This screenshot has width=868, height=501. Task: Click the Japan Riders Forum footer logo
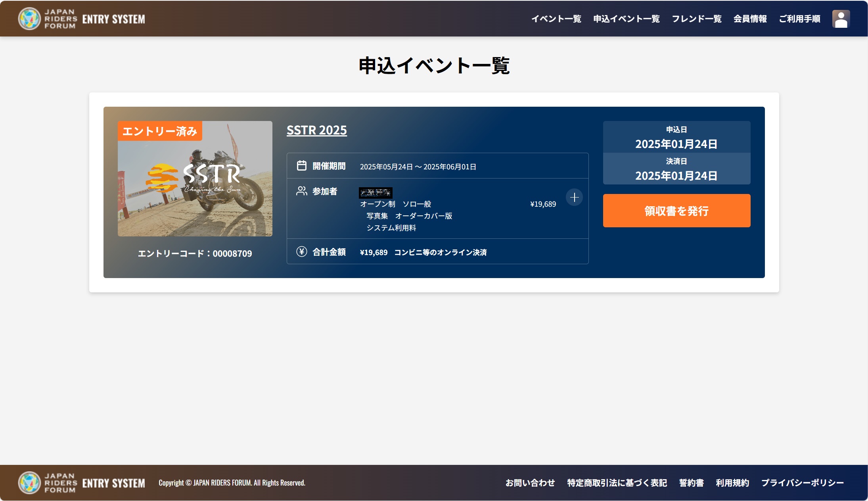pos(82,483)
